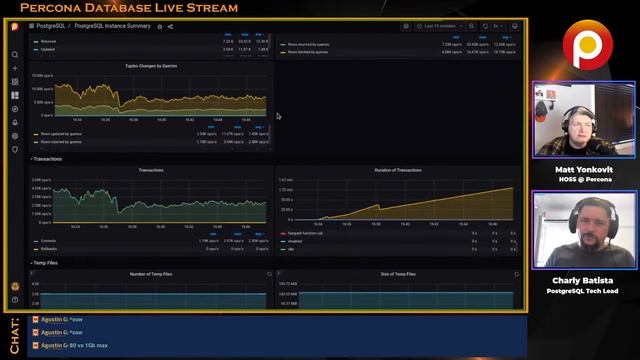Sort Tuples Changes legend by avg column
This screenshot has width=640, height=360.
(x=259, y=127)
